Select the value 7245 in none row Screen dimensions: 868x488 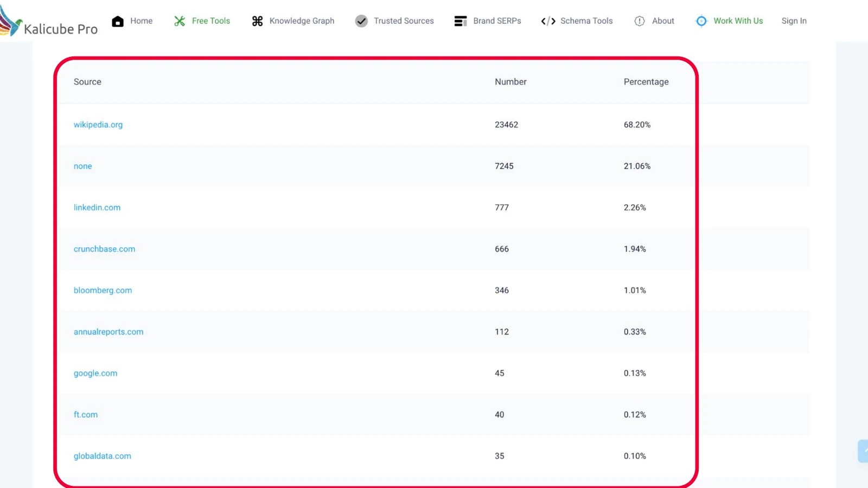[504, 166]
